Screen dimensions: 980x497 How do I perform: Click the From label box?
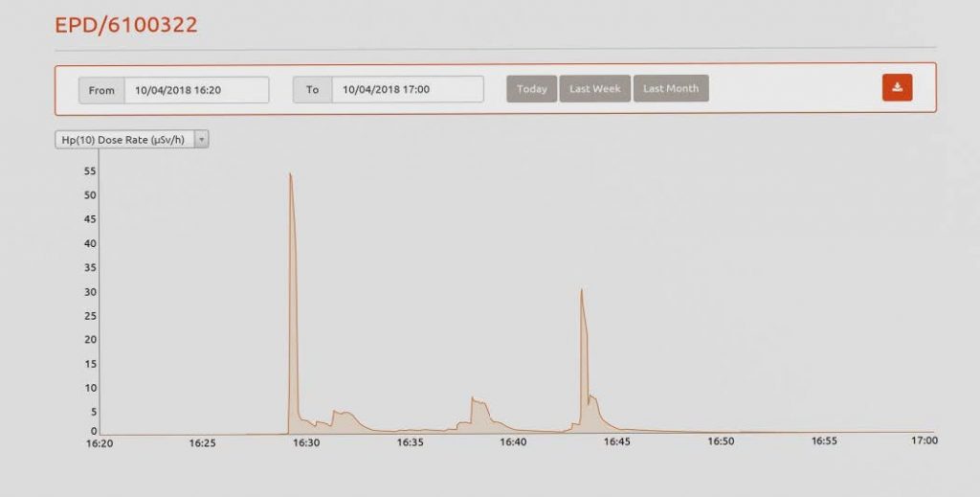pos(101,90)
